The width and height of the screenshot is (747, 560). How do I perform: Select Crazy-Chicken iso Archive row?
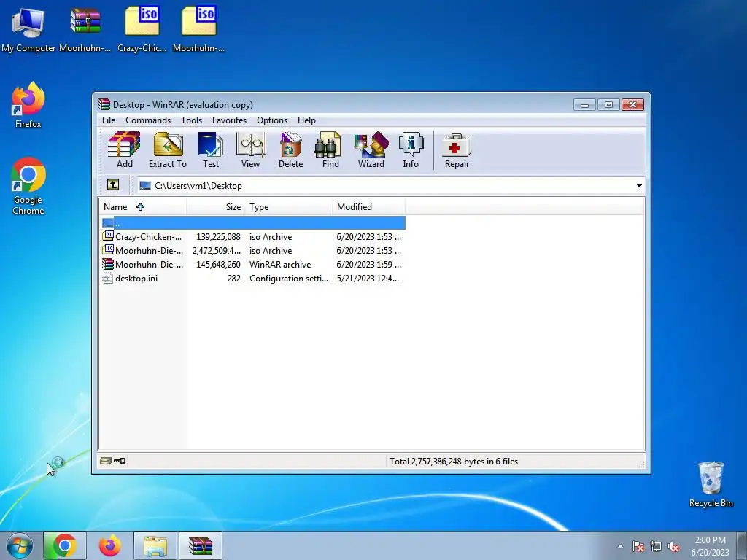(253, 237)
